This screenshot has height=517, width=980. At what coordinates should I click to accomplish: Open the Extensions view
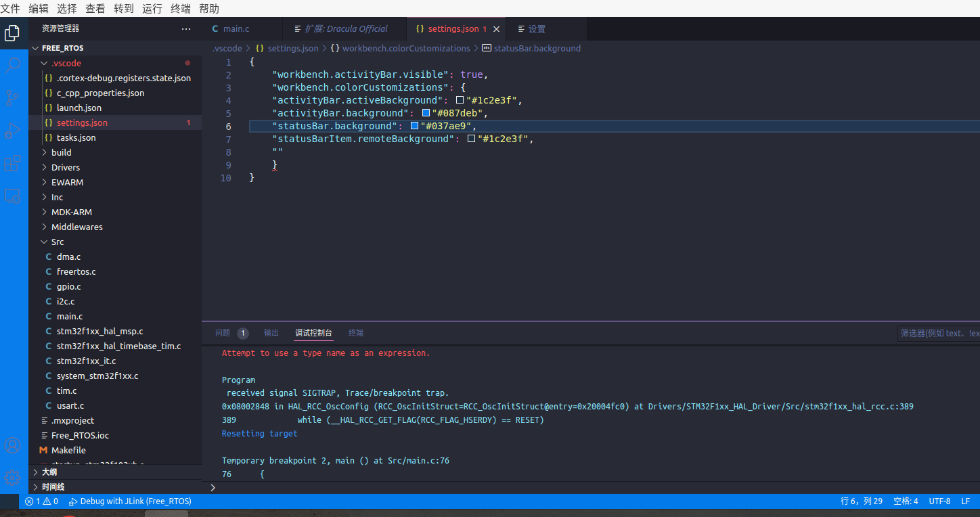13,163
